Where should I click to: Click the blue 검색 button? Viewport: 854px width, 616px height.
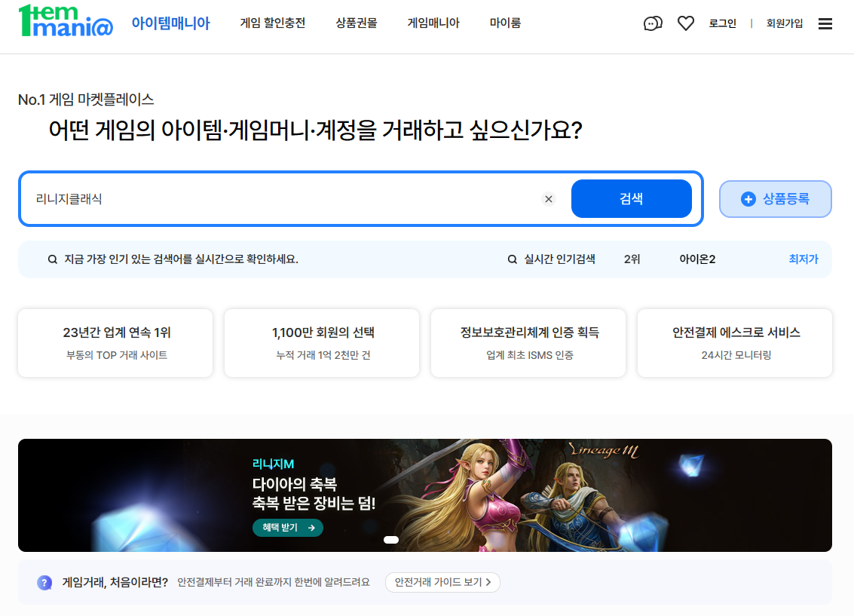(631, 199)
